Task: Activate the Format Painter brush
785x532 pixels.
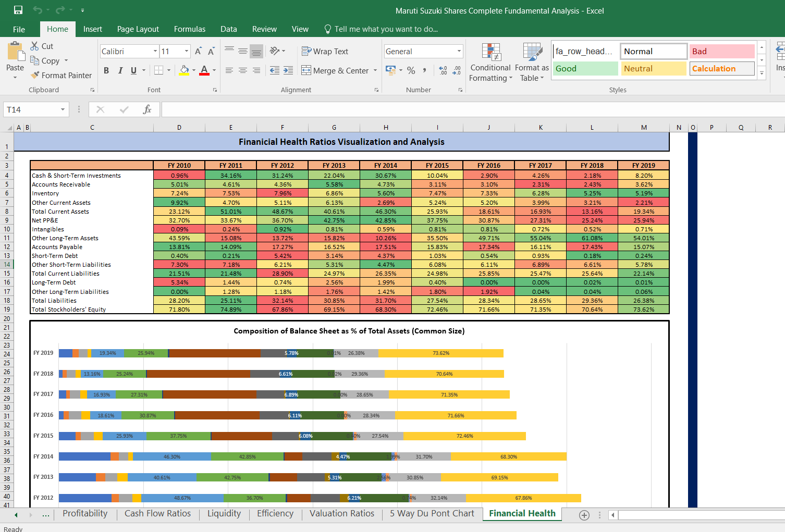Action: (61, 75)
